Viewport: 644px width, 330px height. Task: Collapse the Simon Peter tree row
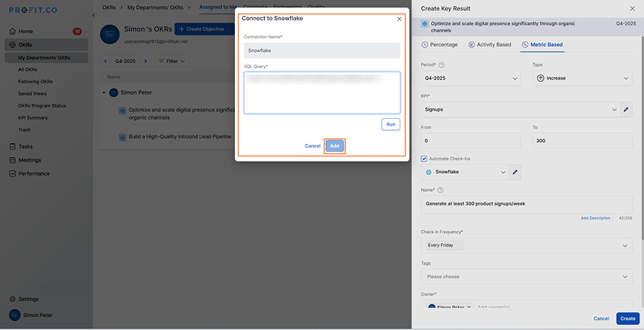104,92
